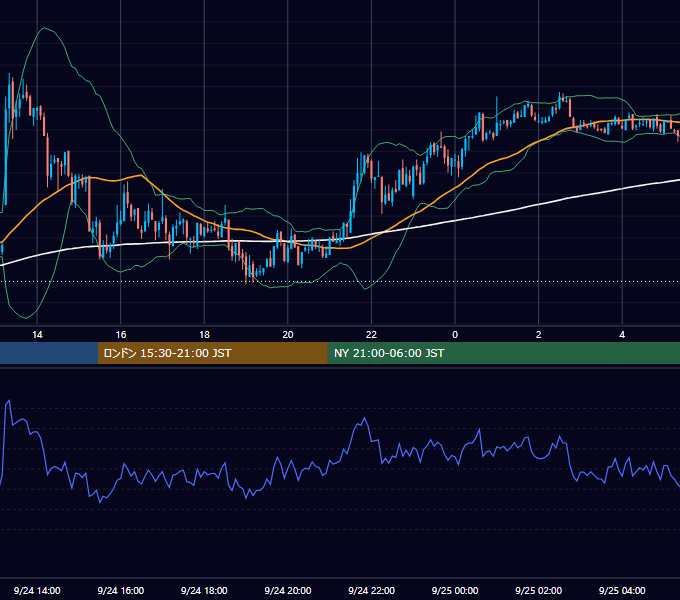This screenshot has height=600, width=680.
Task: Click hour label '22' under the price chart
Action: (371, 334)
